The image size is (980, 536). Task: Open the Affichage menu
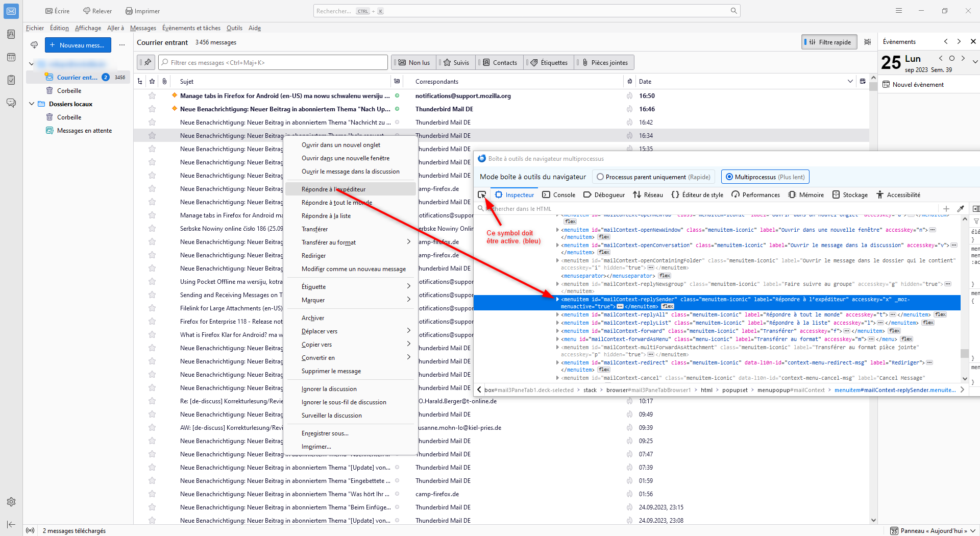pyautogui.click(x=88, y=28)
